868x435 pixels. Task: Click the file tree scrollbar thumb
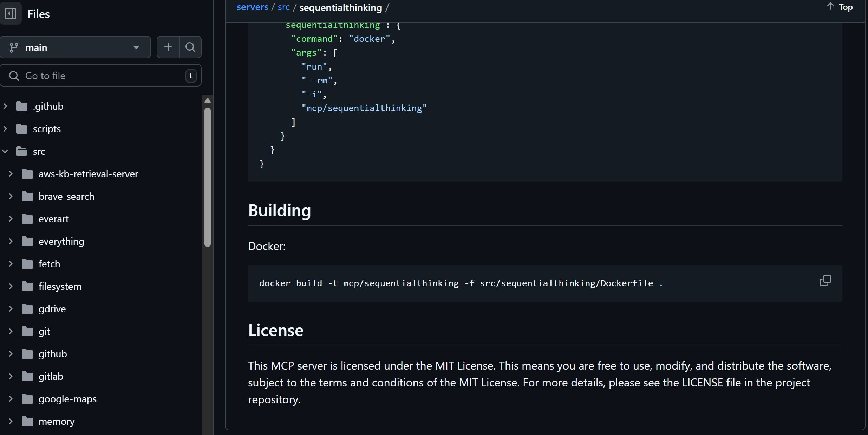point(208,177)
